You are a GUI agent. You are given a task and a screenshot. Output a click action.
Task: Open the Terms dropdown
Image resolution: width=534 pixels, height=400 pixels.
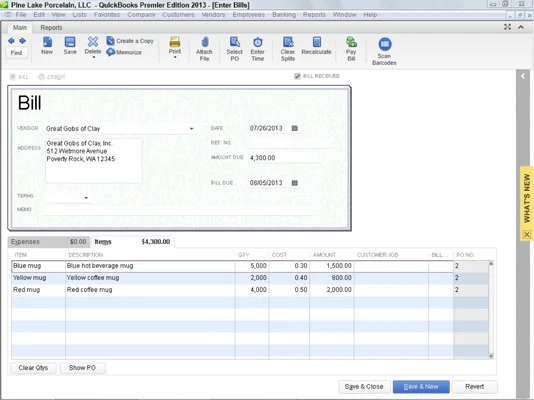point(86,198)
